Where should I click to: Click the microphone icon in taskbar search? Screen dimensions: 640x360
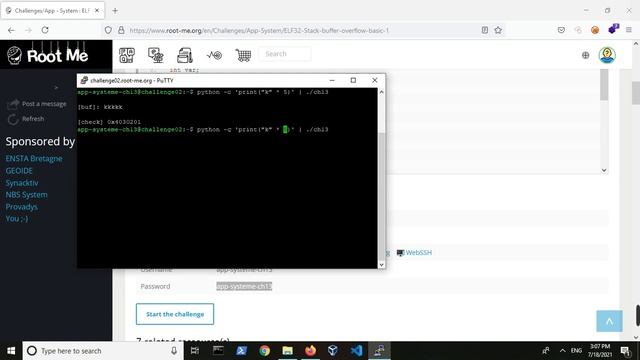[174, 351]
